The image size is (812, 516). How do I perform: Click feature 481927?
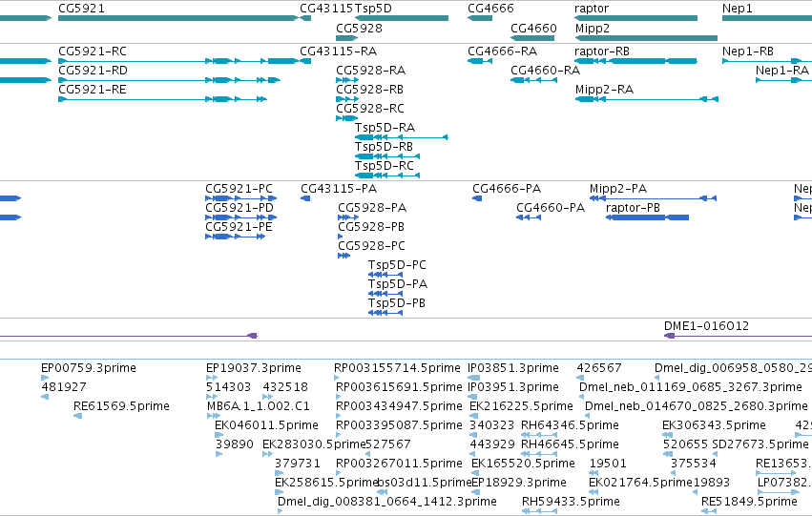[x=45, y=397]
